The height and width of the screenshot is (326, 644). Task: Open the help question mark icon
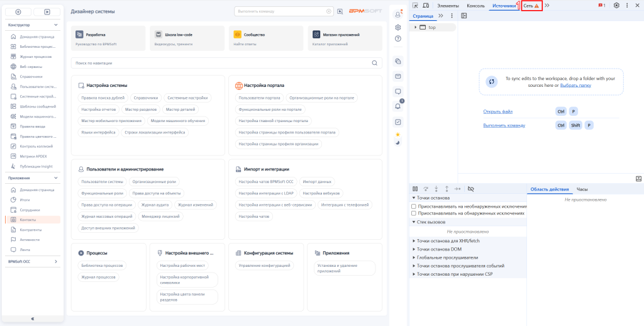(397, 39)
